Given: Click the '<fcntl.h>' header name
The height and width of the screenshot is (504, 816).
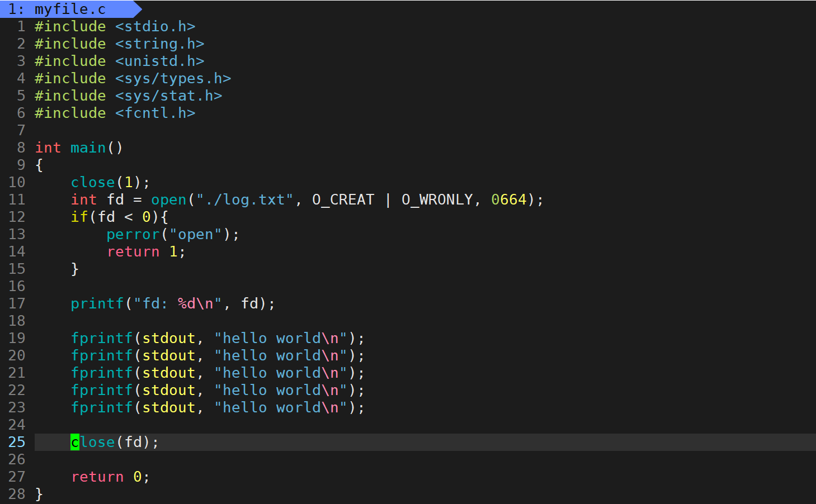Looking at the screenshot, I should [x=155, y=113].
